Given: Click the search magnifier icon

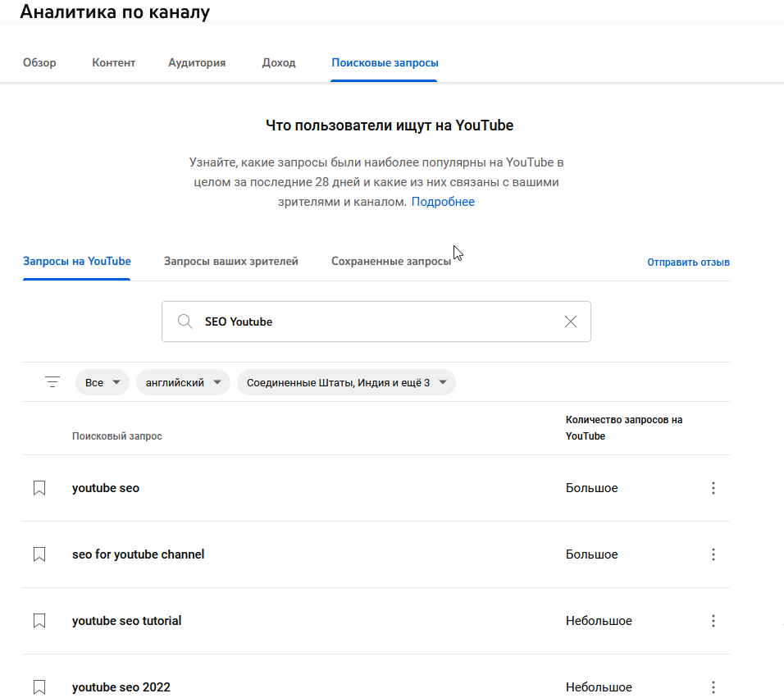Looking at the screenshot, I should tap(185, 322).
